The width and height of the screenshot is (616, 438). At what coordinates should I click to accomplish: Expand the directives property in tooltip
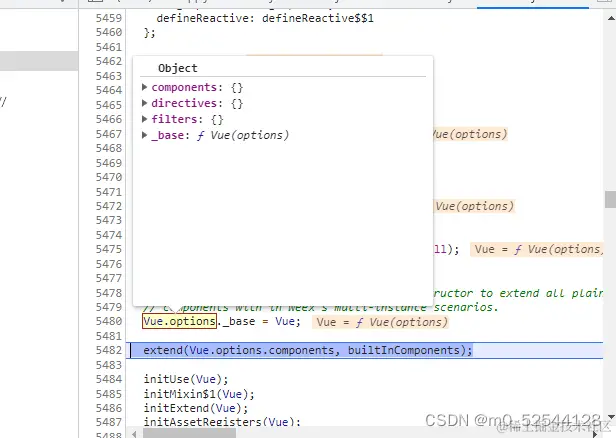pos(145,103)
